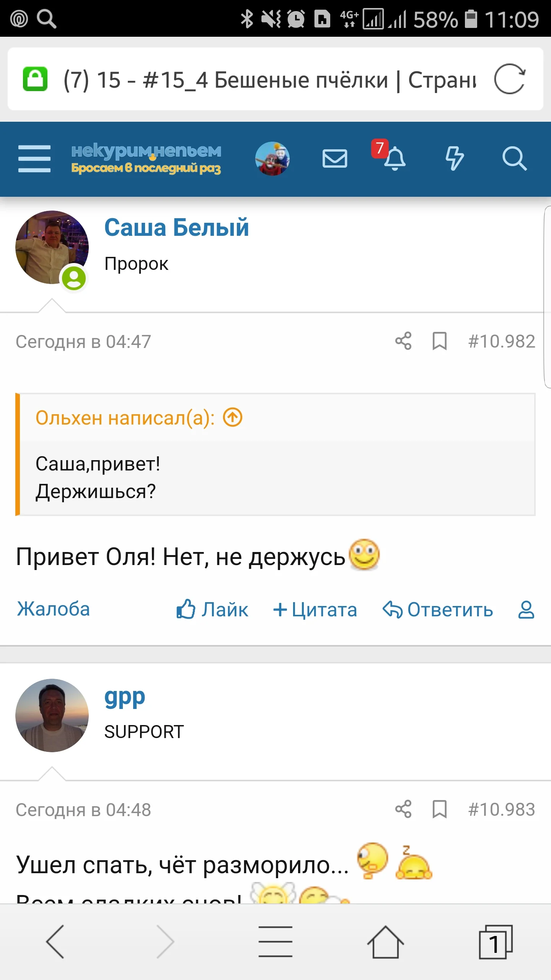Bookmark post #10.983
The width and height of the screenshot is (551, 980).
[x=439, y=809]
